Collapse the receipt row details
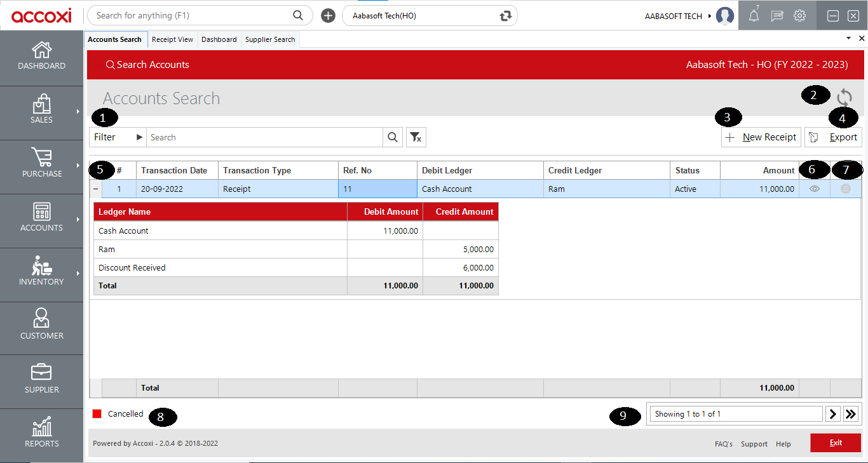Viewport: 868px width, 463px height. [95, 189]
